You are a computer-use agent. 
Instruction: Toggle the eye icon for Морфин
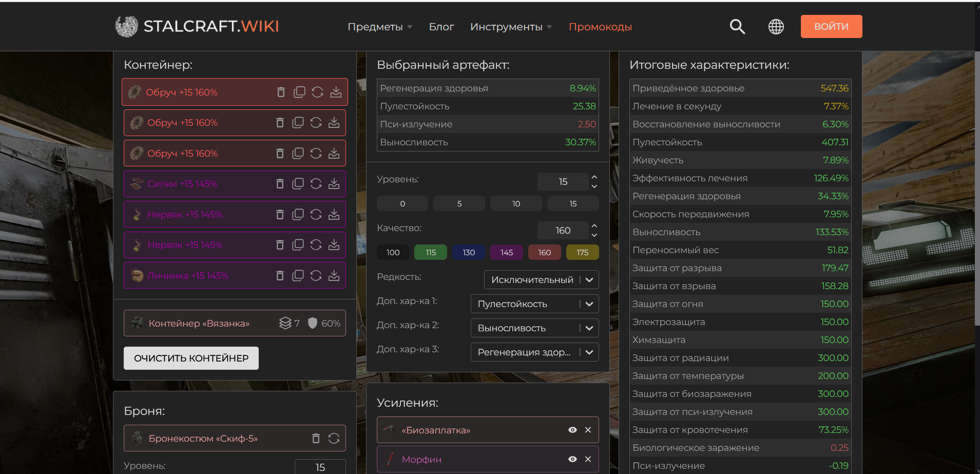pos(572,460)
